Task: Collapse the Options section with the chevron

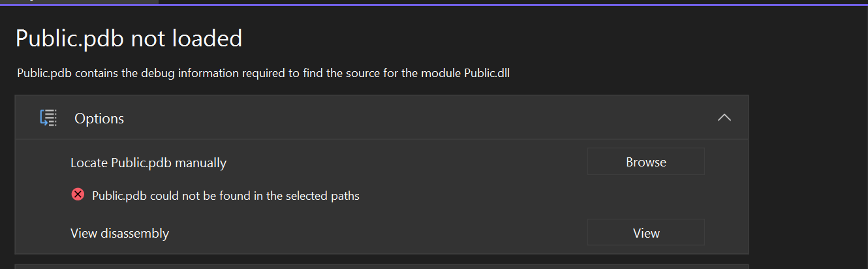Action: tap(724, 118)
